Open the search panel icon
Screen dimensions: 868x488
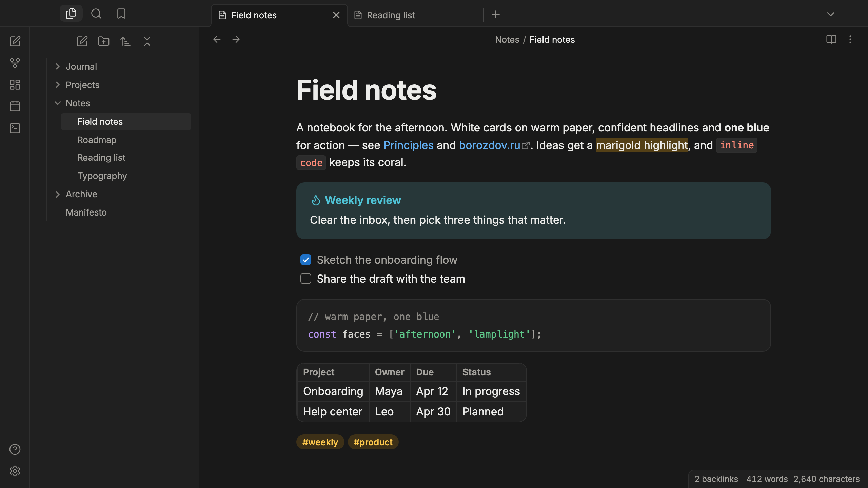[96, 14]
